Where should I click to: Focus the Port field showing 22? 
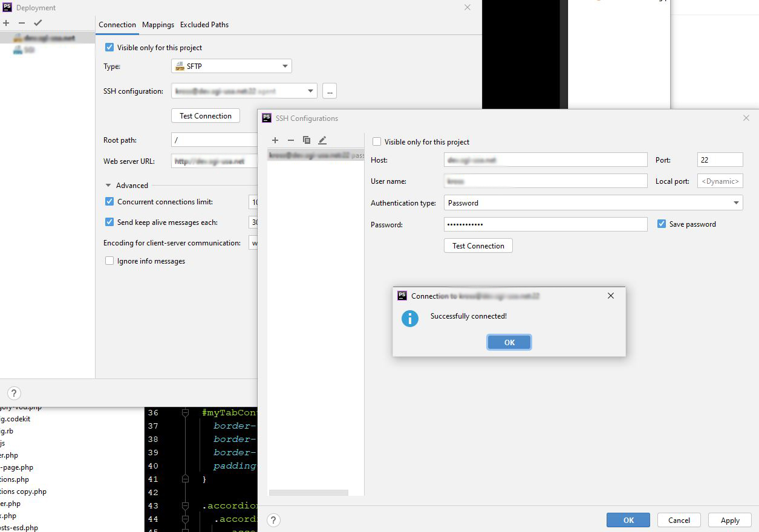pos(720,160)
